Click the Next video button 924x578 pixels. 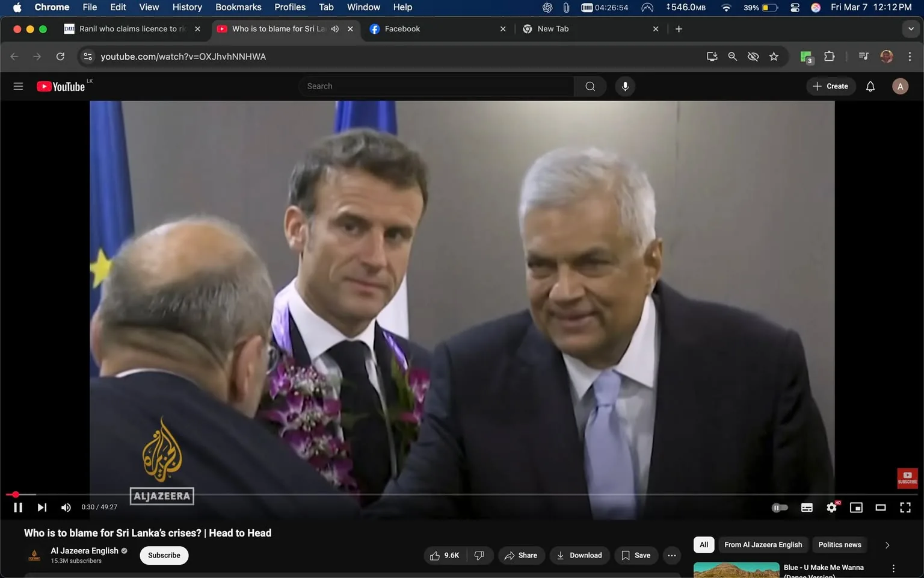42,507
